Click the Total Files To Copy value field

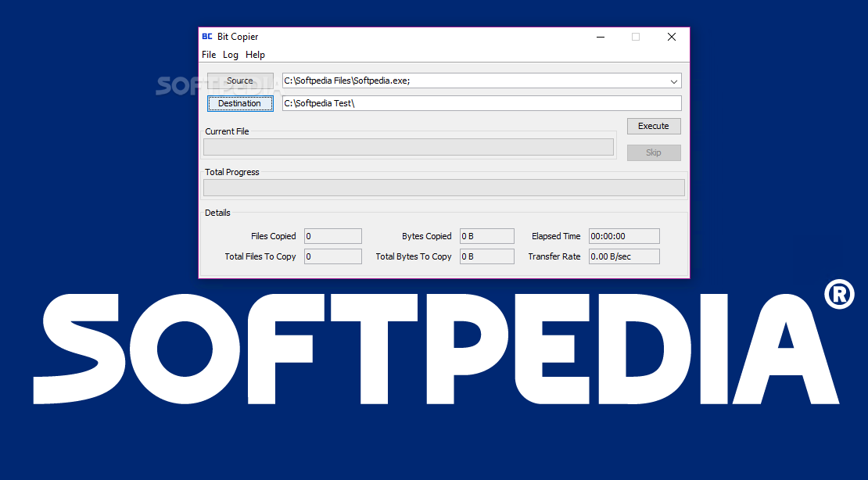(x=332, y=256)
